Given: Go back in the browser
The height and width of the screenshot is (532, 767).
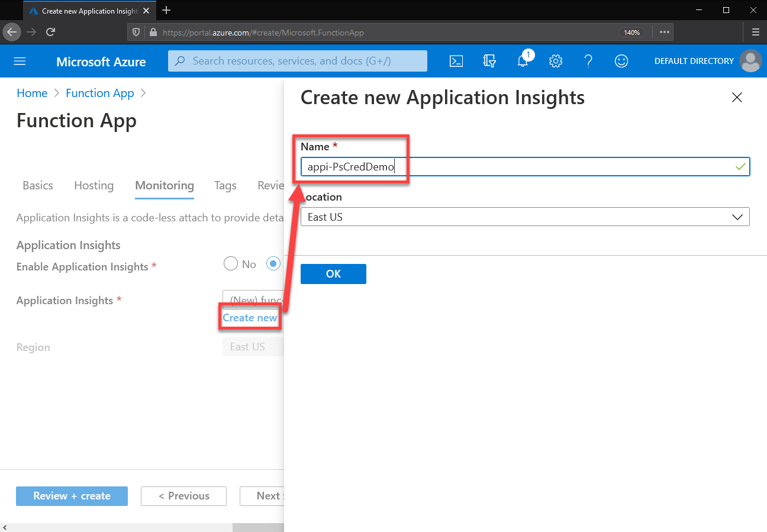Looking at the screenshot, I should 12,32.
